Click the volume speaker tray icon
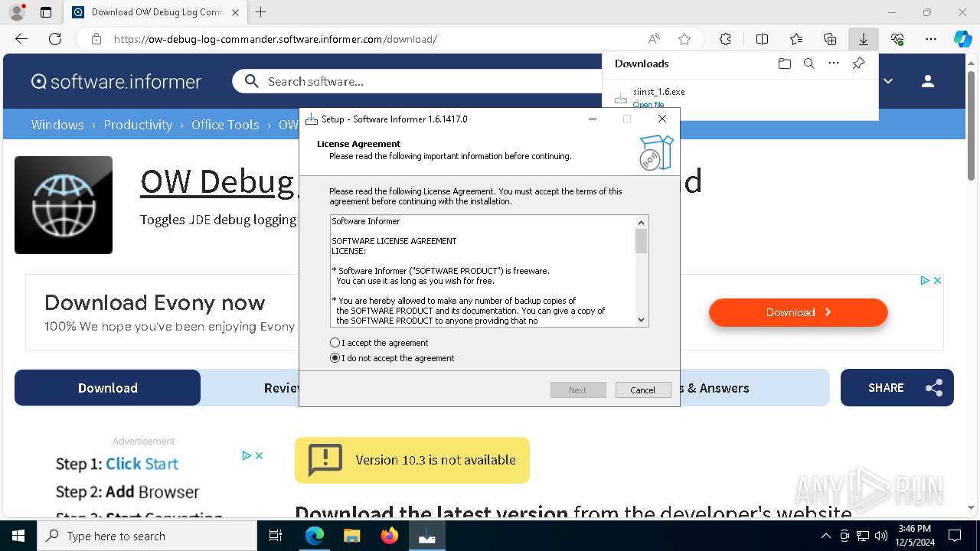Screen dimensions: 980x551 880,536
